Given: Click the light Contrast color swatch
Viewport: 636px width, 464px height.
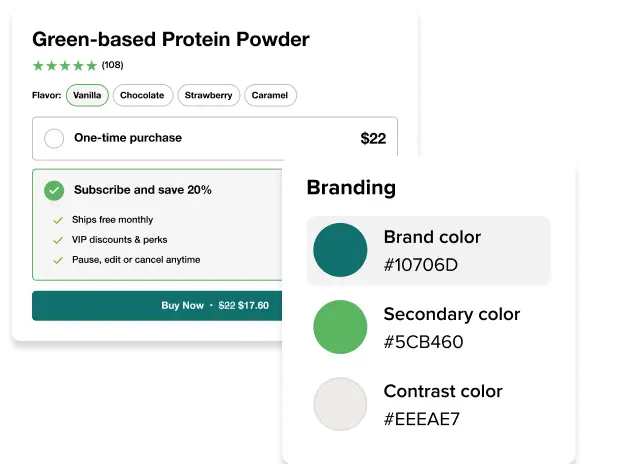Looking at the screenshot, I should click(341, 404).
